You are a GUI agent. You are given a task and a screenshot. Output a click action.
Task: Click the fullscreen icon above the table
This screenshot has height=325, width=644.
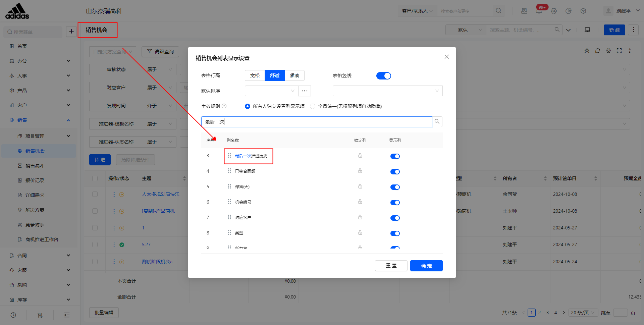pyautogui.click(x=619, y=51)
